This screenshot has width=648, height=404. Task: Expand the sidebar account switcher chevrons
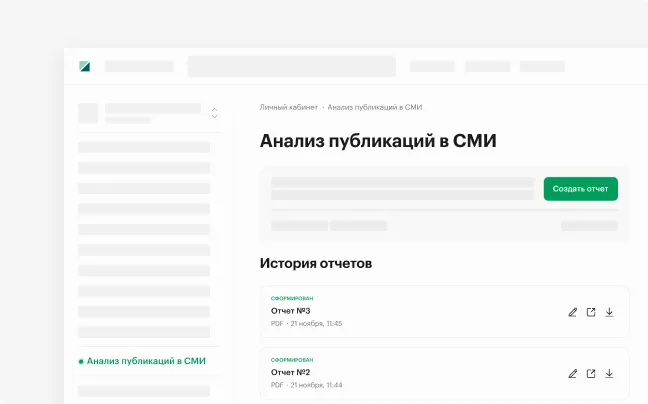(214, 113)
